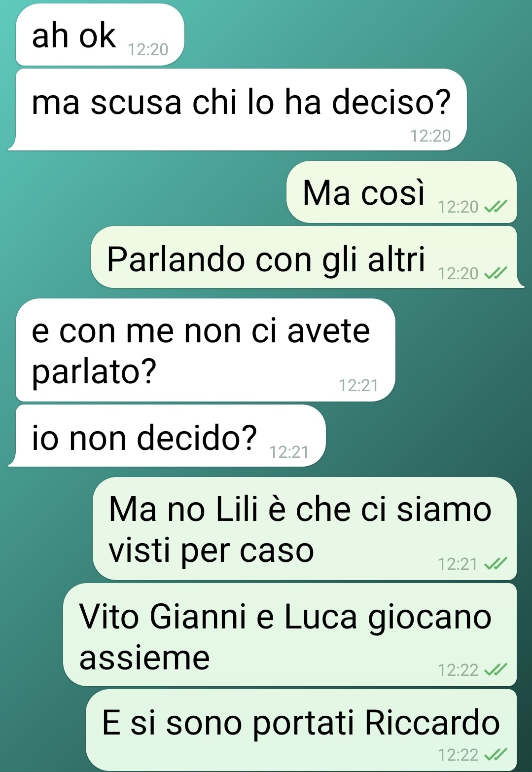Tap the 12:21 timestamp on 'io non decido?'
Screen dimensions: 532x772
click(289, 452)
